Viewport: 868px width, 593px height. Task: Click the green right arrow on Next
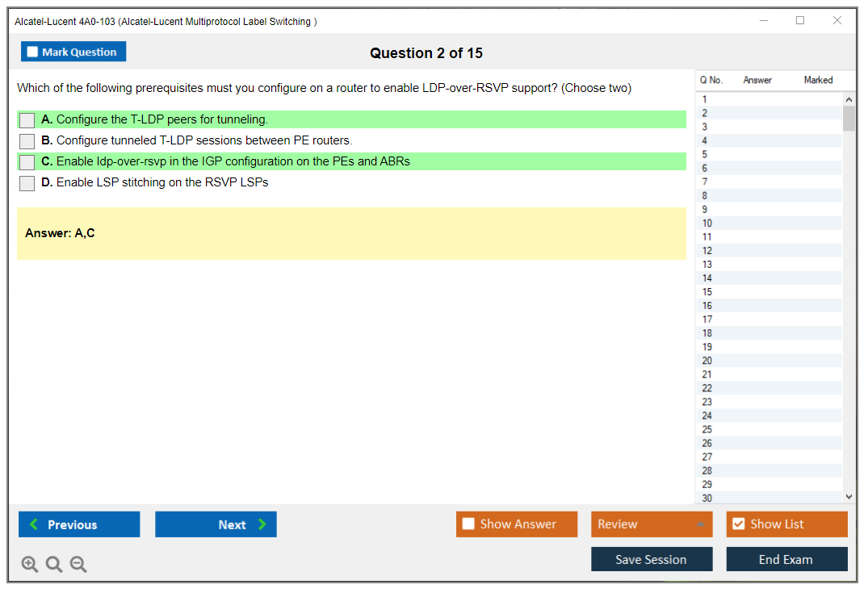point(262,524)
